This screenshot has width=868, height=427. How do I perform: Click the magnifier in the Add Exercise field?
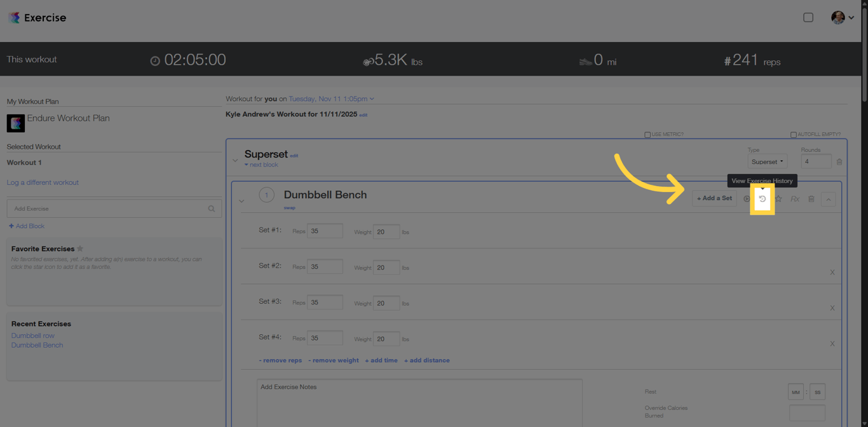tap(210, 208)
